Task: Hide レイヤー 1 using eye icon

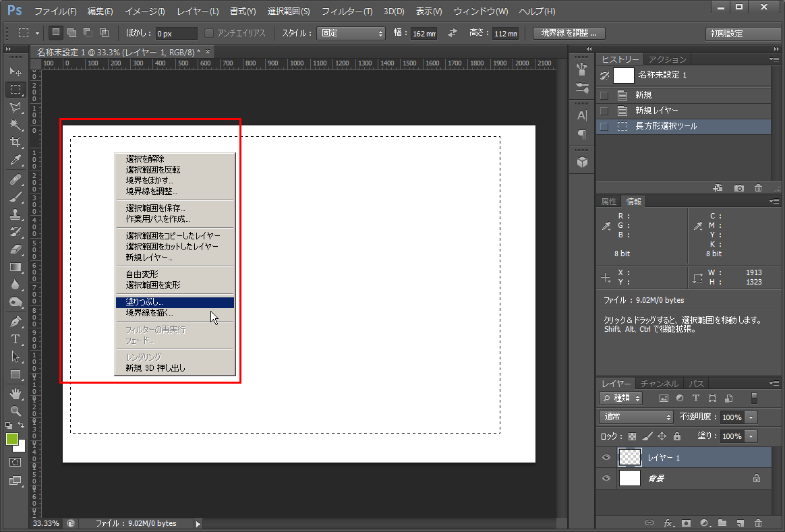Action: click(x=606, y=458)
